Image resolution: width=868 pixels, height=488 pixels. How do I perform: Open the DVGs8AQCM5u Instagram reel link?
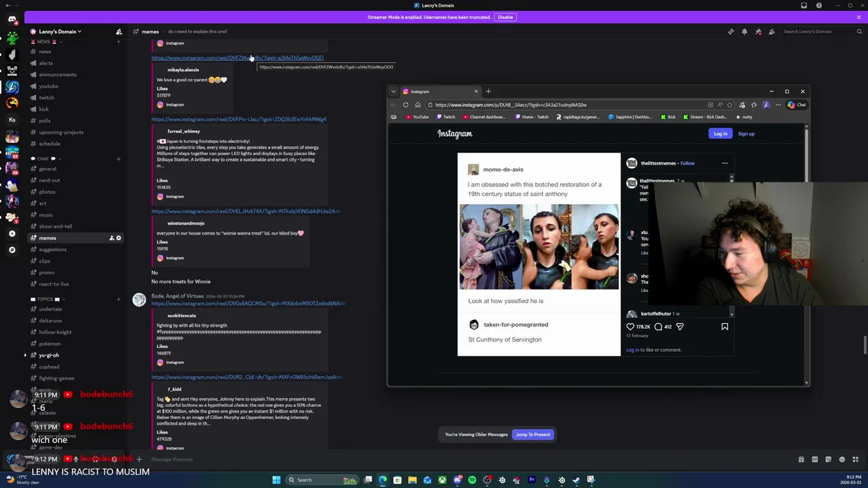(248, 304)
